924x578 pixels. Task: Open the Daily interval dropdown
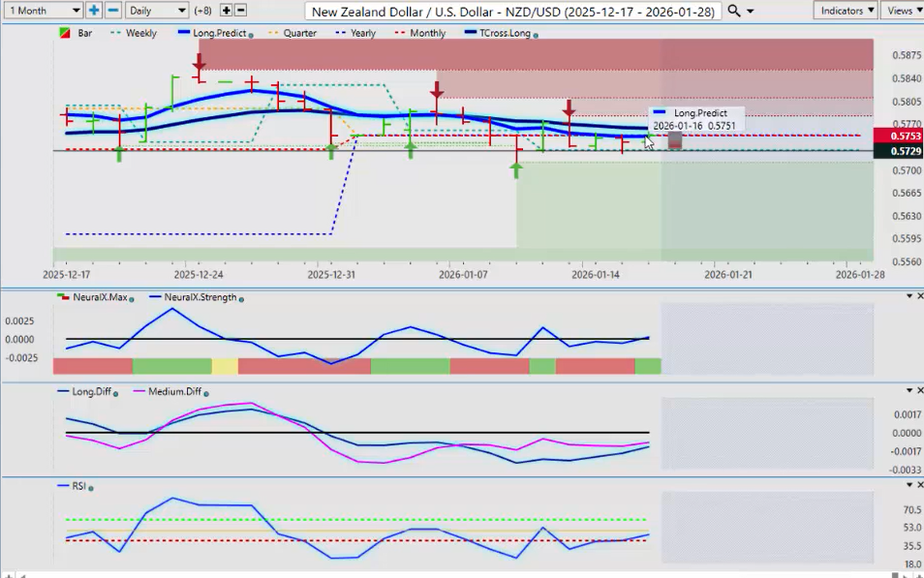(156, 10)
